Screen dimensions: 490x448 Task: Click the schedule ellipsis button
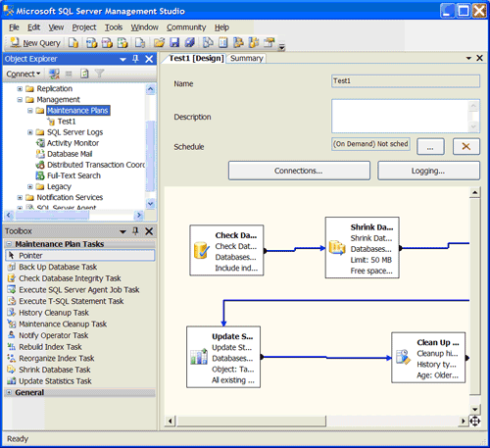pyautogui.click(x=430, y=146)
